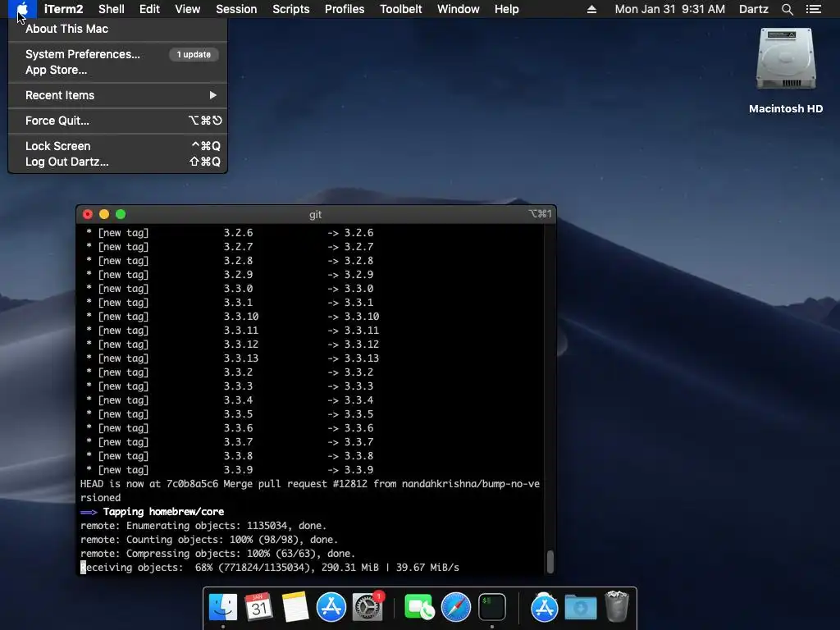The width and height of the screenshot is (840, 630).
Task: Switch to iTerm2 icon in dock
Action: coord(492,607)
